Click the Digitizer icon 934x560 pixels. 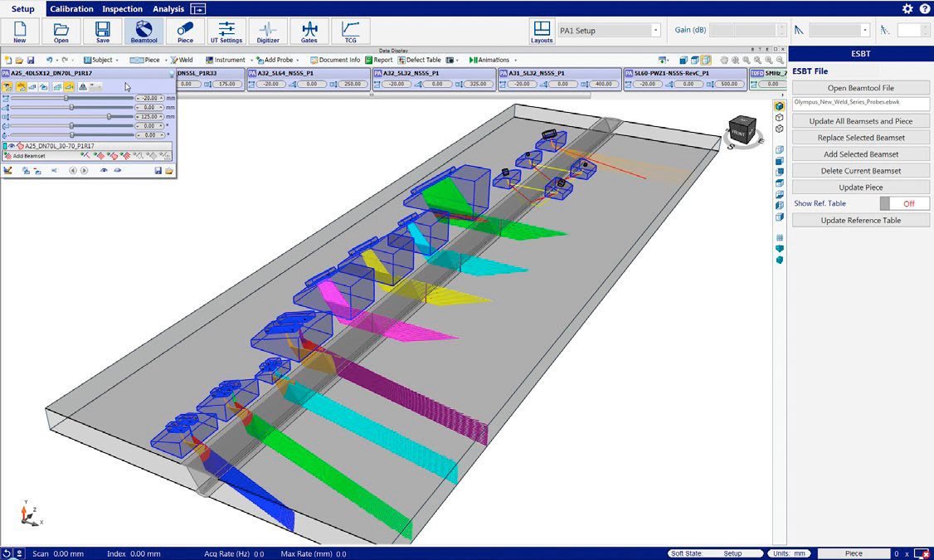pyautogui.click(x=267, y=32)
